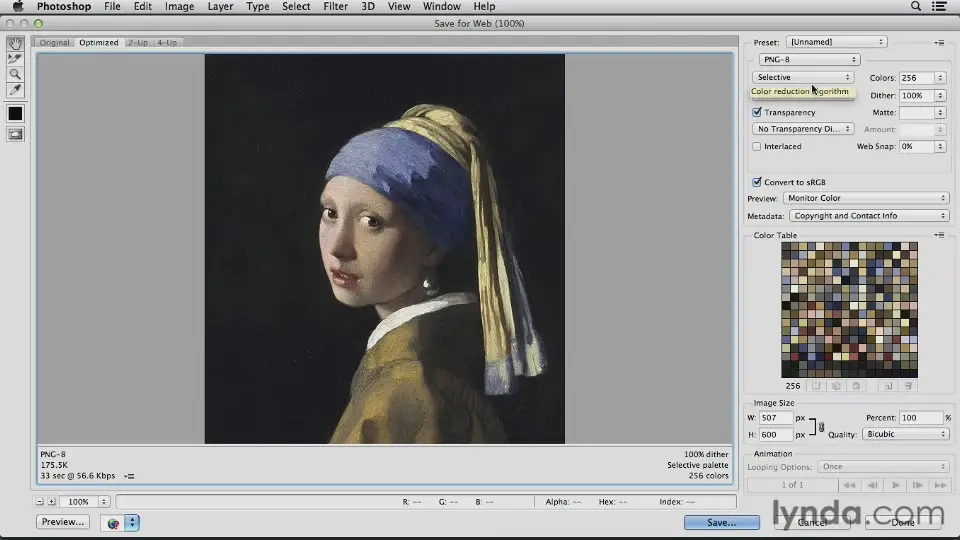Screen dimensions: 960x540
Task: Open the File menu
Action: [x=112, y=6]
